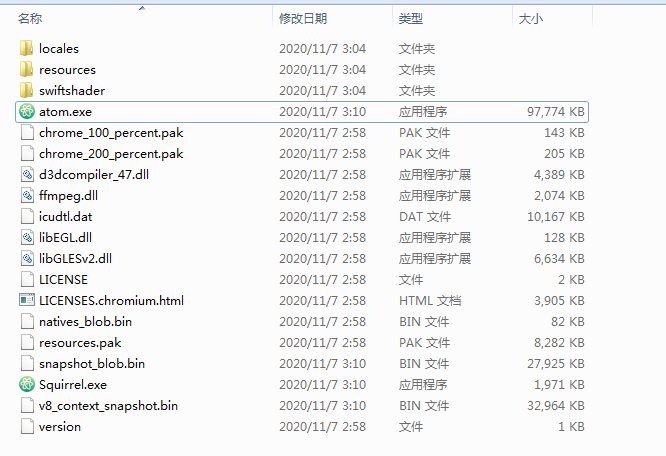
Task: Select the Squirrel.exe file name
Action: [73, 385]
